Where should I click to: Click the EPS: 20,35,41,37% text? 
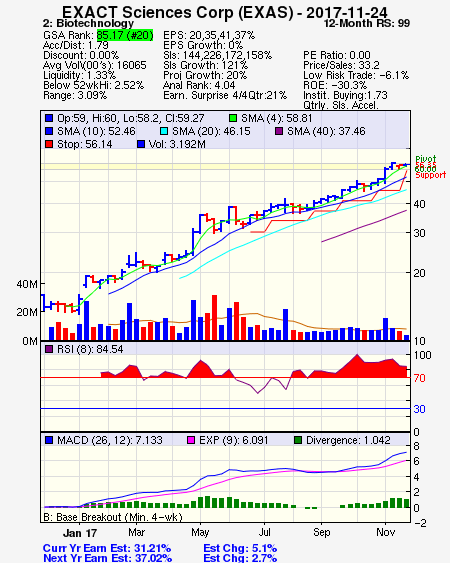coord(209,35)
